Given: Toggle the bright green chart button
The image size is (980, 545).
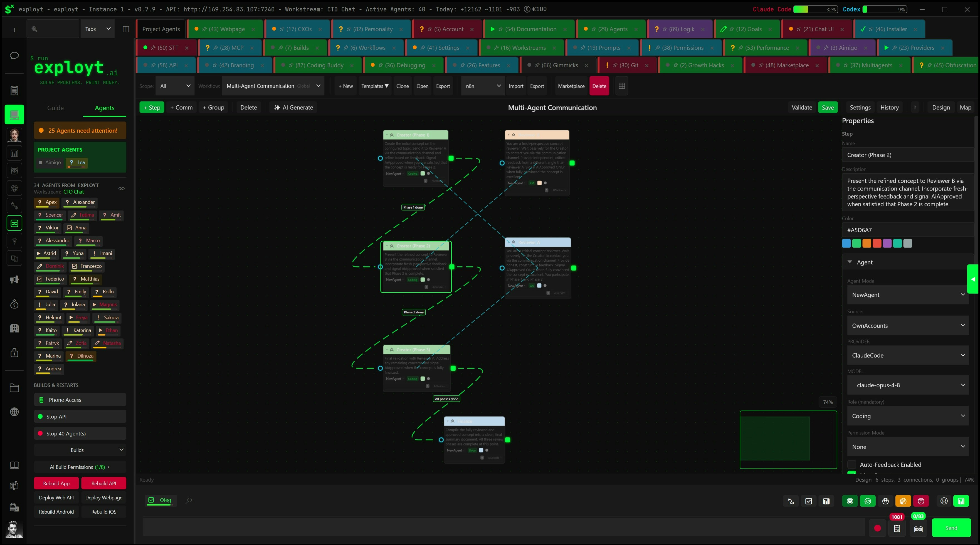Looking at the screenshot, I should pos(961,501).
